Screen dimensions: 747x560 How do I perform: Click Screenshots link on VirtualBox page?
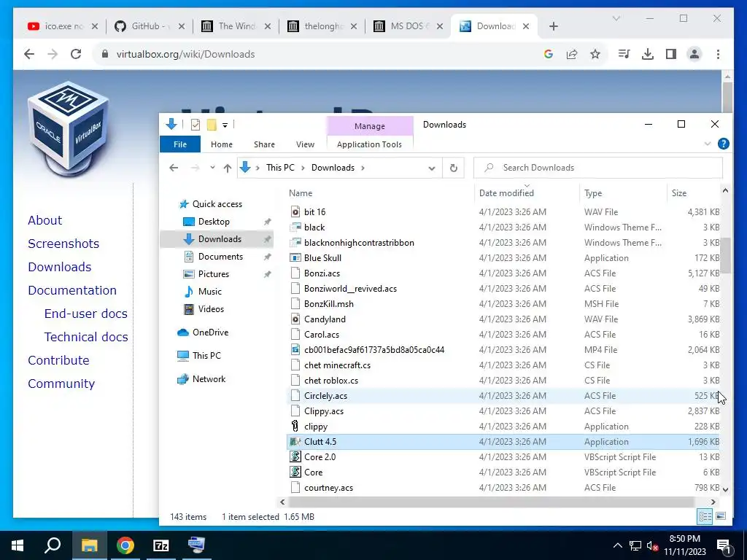pos(63,244)
